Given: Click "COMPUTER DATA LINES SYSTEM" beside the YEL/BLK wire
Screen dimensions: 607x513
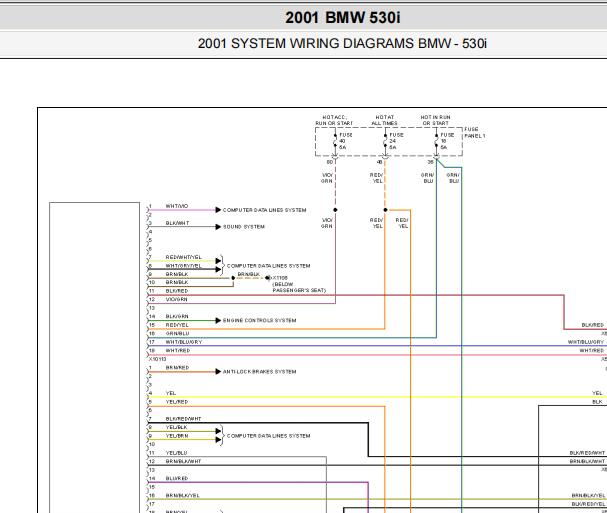Looking at the screenshot, I should (268, 436).
